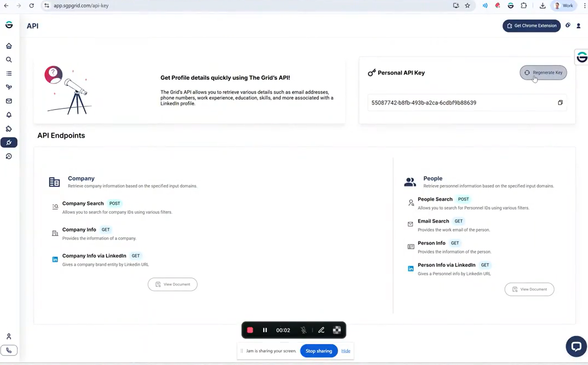Image resolution: width=588 pixels, height=365 pixels.
Task: Open View Document under People endpoints
Action: (x=529, y=289)
